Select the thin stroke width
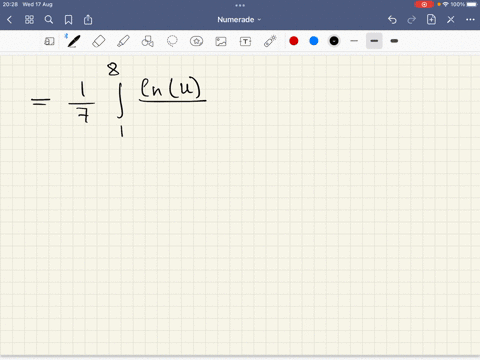This screenshot has width=480, height=360. coord(354,41)
